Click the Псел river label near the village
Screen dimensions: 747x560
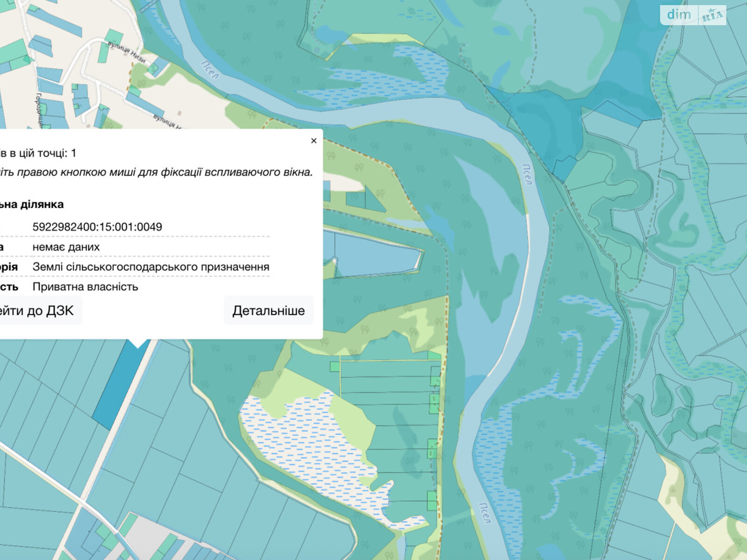click(x=210, y=69)
